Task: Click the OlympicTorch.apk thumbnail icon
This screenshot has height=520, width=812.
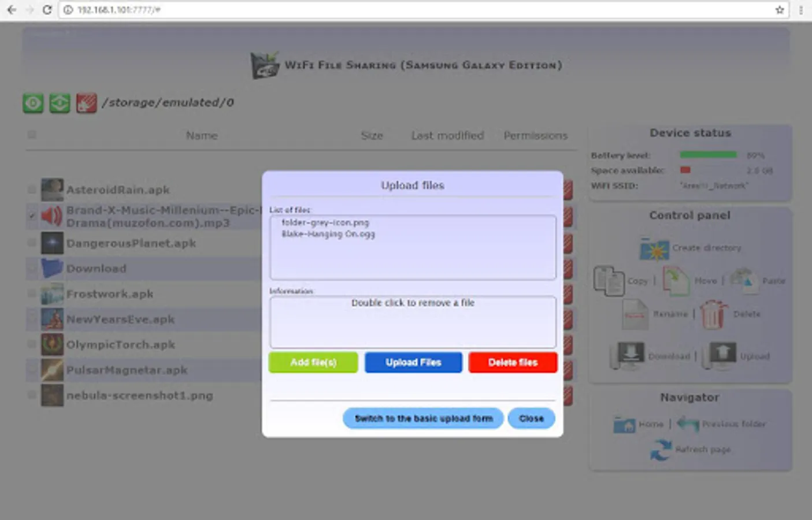Action: 52,344
